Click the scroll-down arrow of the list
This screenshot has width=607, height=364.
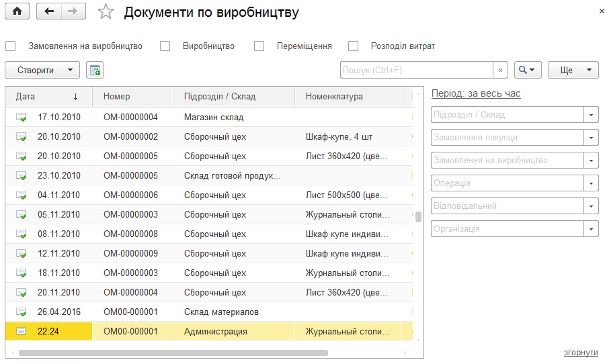[x=418, y=340]
